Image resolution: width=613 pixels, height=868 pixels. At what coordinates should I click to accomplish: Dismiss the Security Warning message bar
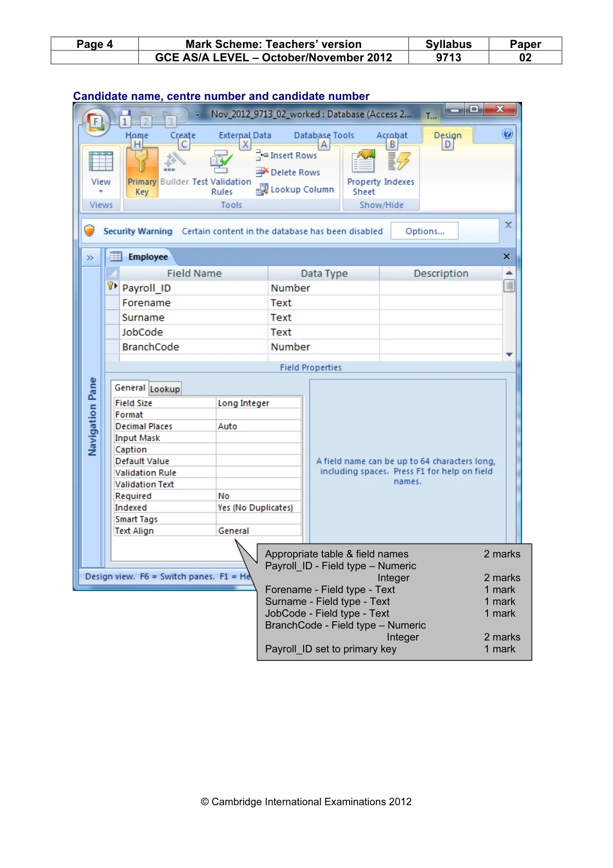[508, 225]
